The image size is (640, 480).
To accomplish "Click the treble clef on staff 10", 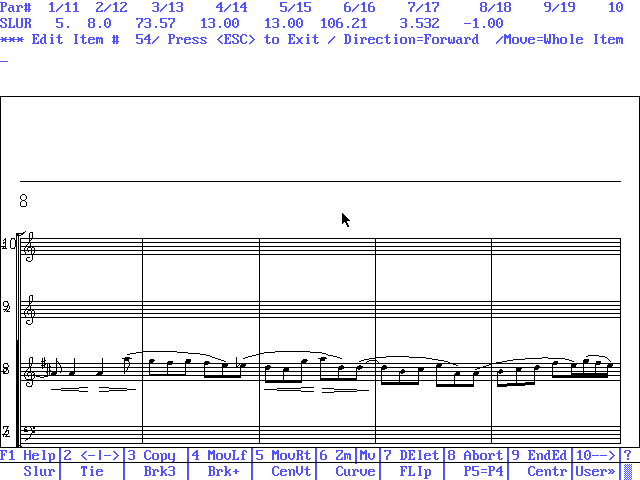I will click(x=31, y=248).
